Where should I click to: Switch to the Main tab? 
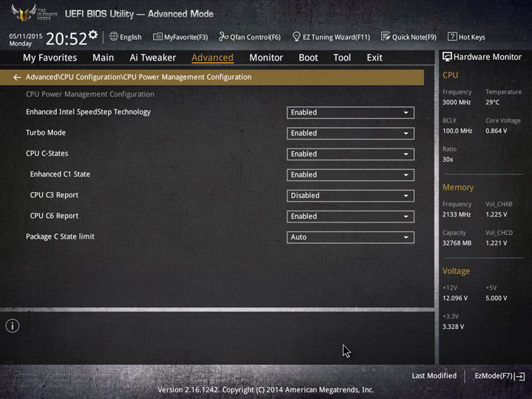[x=103, y=58]
